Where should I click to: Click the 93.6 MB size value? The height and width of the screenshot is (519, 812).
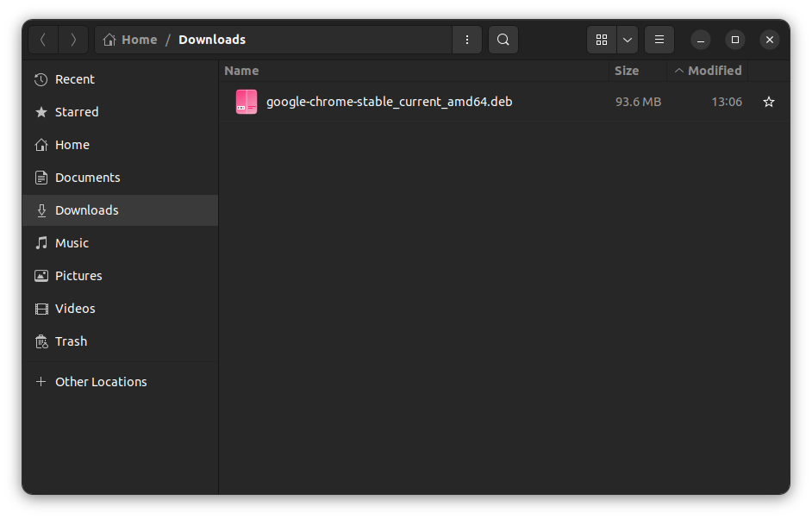(638, 102)
